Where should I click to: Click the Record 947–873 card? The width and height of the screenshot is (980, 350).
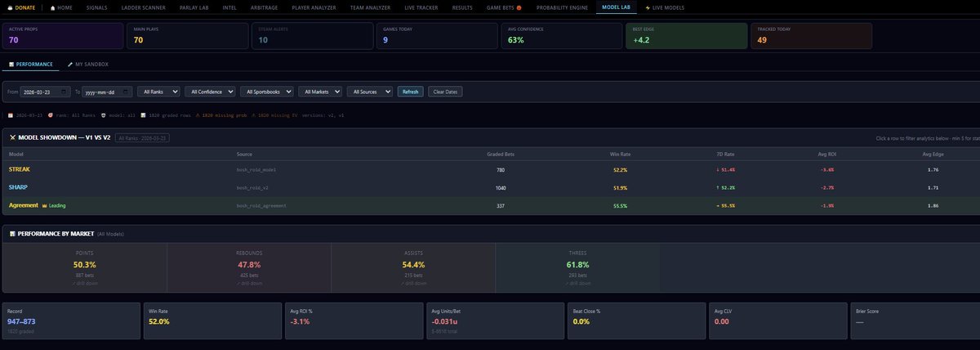pos(70,320)
